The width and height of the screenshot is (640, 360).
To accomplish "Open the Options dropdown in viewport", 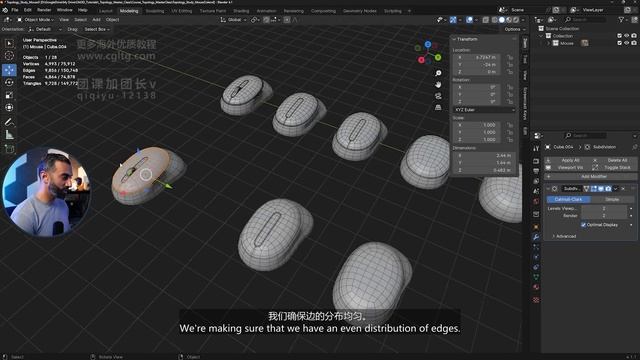I will 515,29.
